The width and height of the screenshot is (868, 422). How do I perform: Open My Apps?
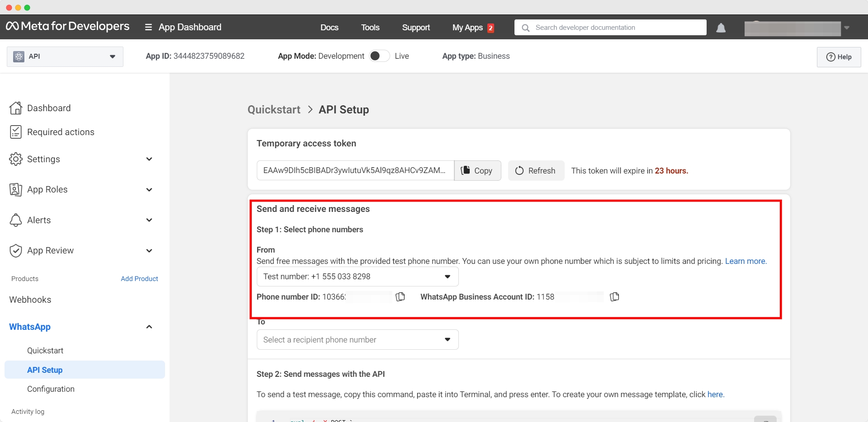(467, 28)
